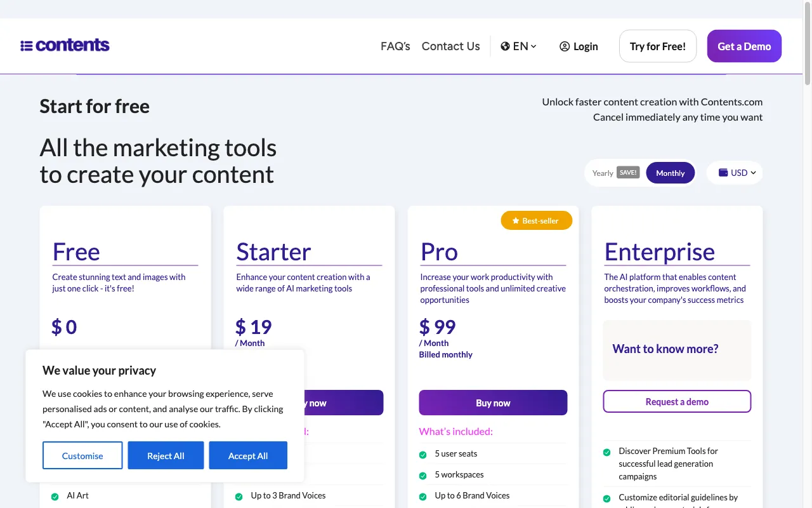Click the green check next to 5 workspaces
The width and height of the screenshot is (812, 508).
pos(422,476)
